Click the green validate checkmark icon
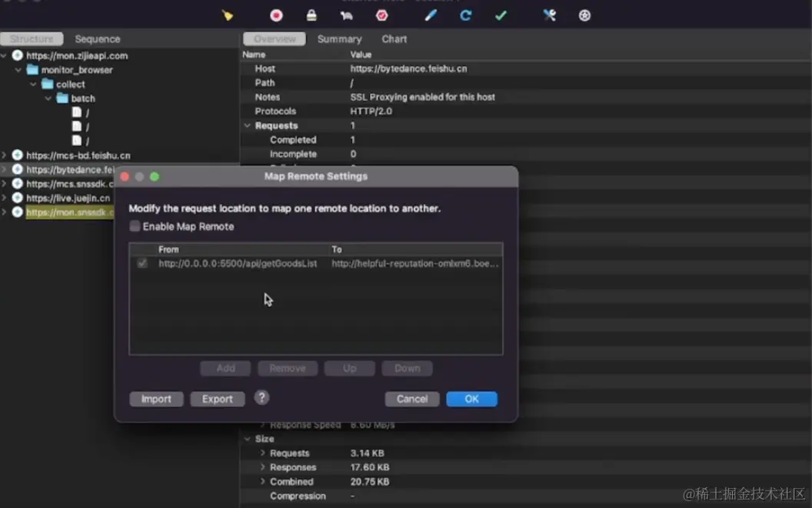 click(501, 15)
